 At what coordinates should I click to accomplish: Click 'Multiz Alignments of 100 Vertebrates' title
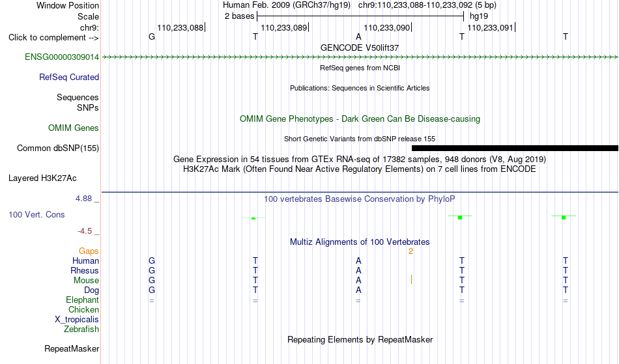tap(360, 242)
